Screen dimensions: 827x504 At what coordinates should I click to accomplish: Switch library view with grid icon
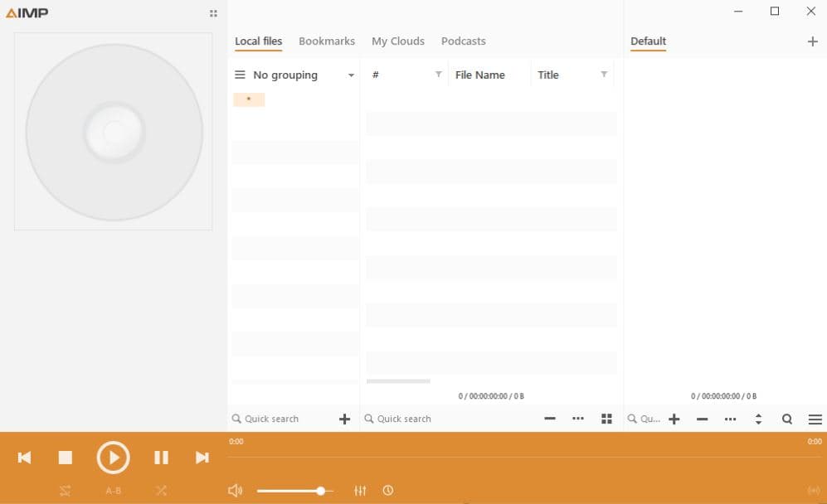pos(606,419)
